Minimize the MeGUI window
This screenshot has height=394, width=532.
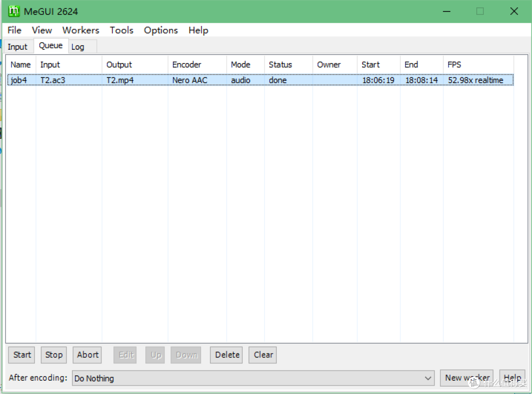pos(447,11)
